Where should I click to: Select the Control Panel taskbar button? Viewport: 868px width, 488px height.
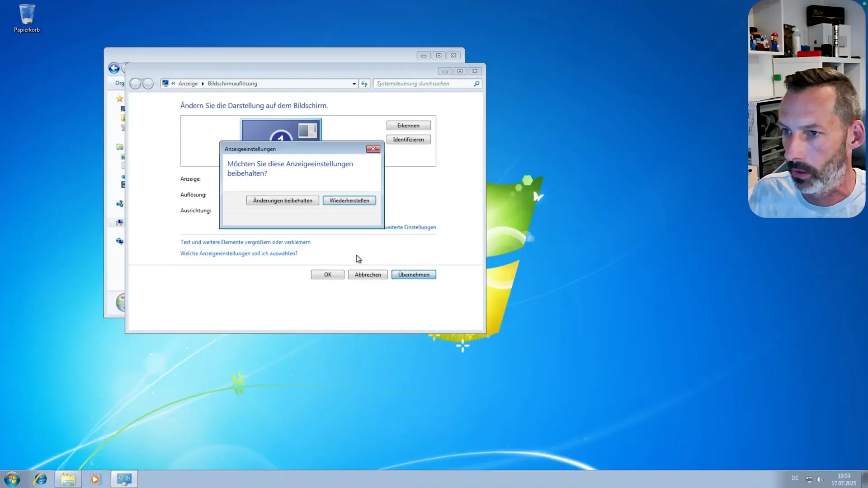point(124,479)
